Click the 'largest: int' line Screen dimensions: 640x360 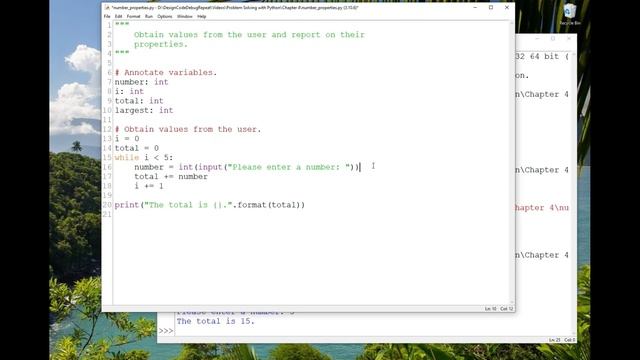tap(144, 110)
